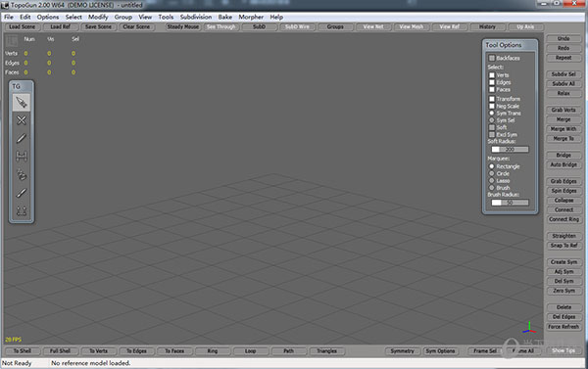Enable the Soft selection checkbox
This screenshot has height=369, width=588.
pyautogui.click(x=492, y=127)
